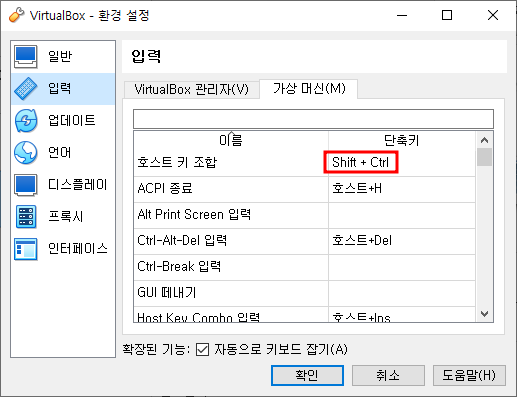Maximize the VirtualBox settings window
This screenshot has height=397, width=517.
[x=447, y=15]
